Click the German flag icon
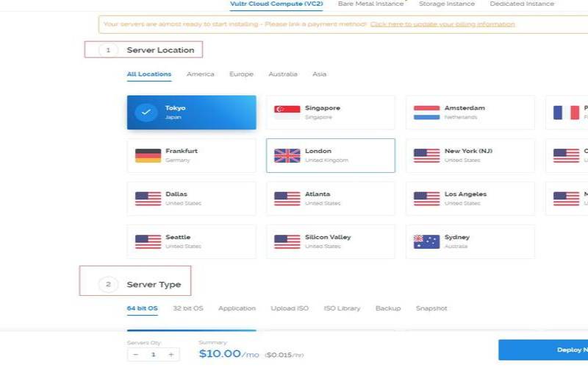The height and width of the screenshot is (368, 588). click(148, 155)
